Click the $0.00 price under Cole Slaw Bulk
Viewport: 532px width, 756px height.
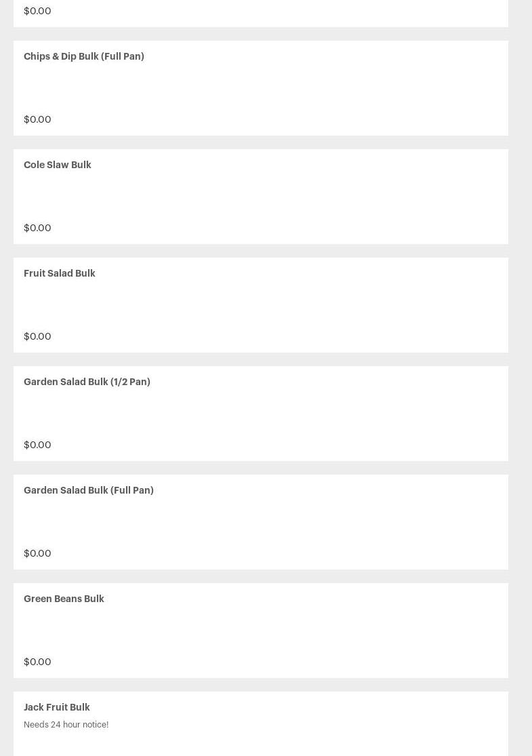pos(37,228)
